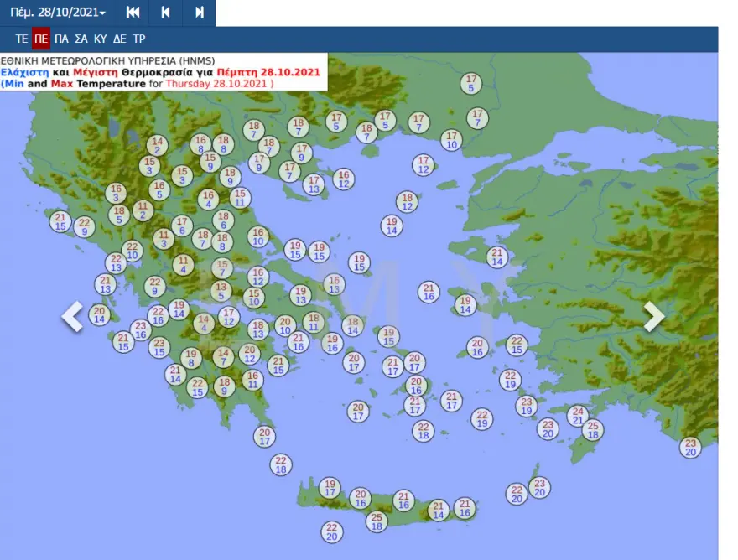This screenshot has width=738, height=560.
Task: Click the 14/2 temperature marker
Action: pos(157,146)
